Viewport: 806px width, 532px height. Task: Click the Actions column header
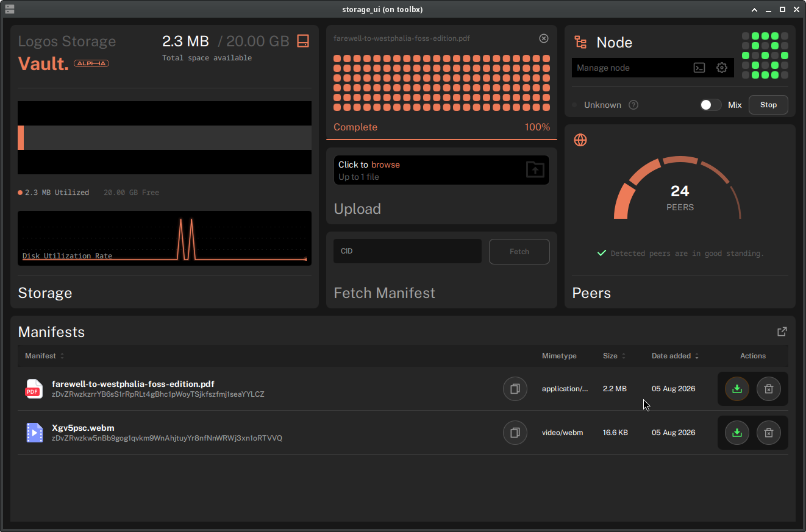[x=753, y=356]
